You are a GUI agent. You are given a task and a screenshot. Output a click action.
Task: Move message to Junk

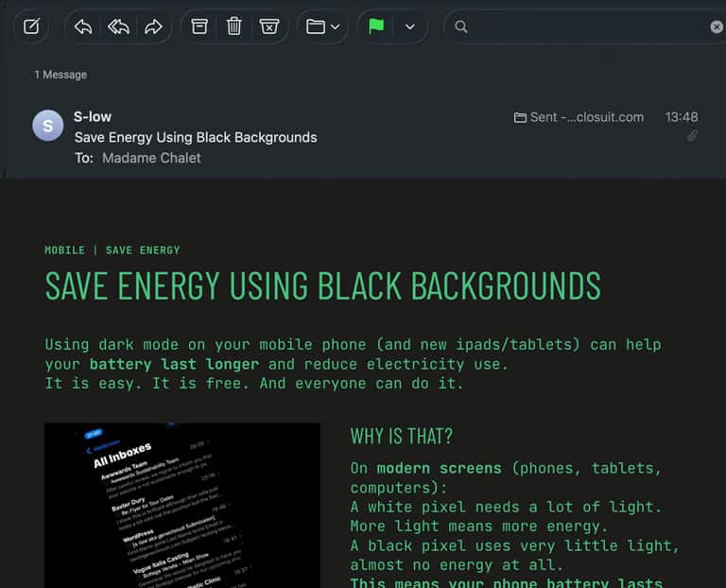pyautogui.click(x=269, y=26)
